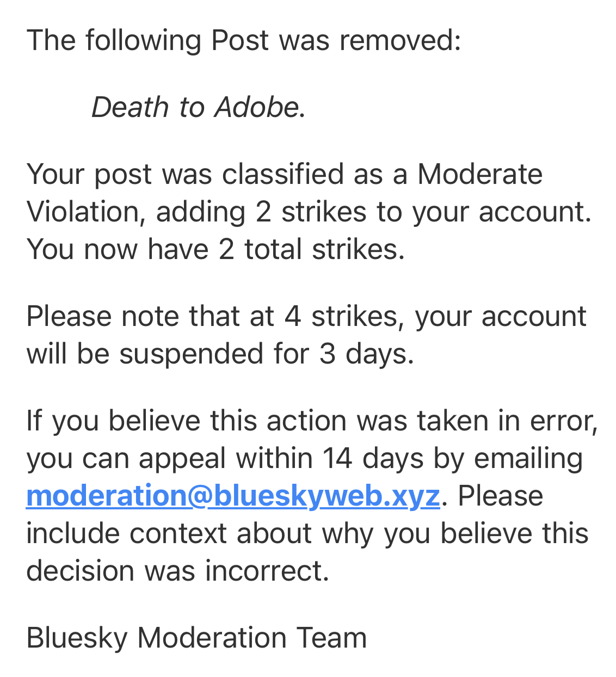Click the word "Please" right after the email link
Screen dimensions: 616x677
(500, 496)
